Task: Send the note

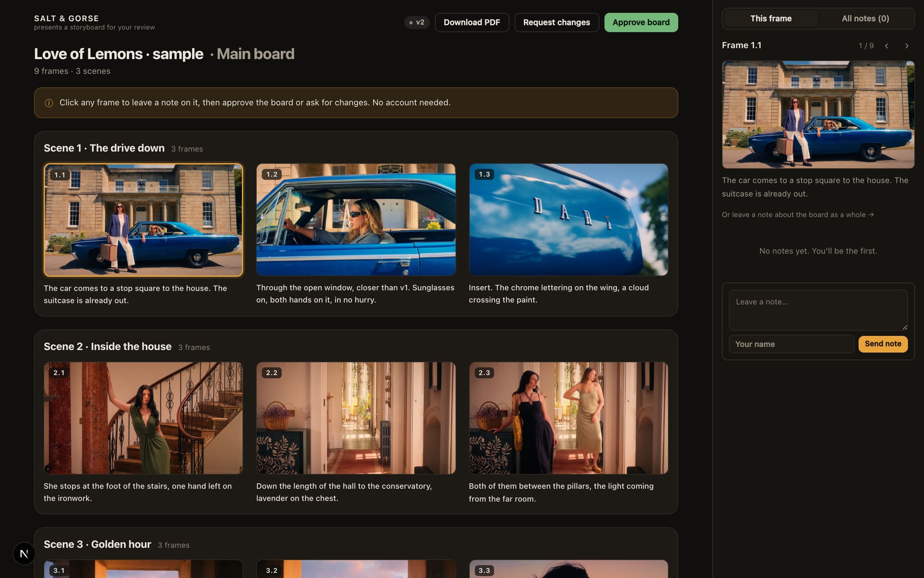Action: point(883,344)
